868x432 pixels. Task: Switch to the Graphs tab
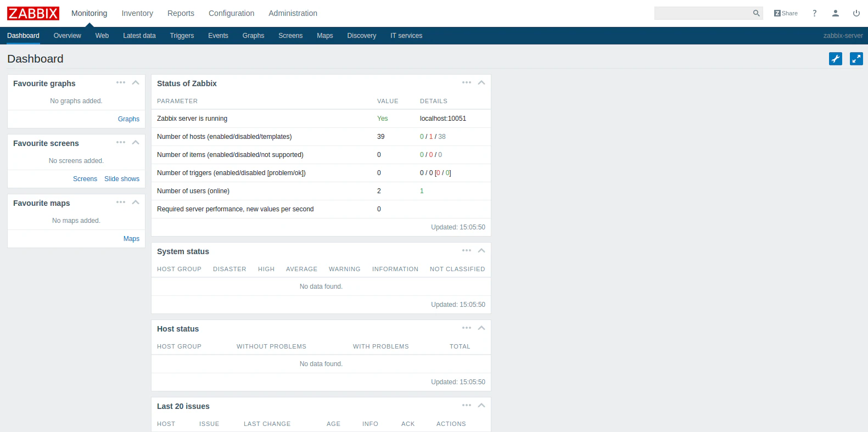pyautogui.click(x=253, y=36)
